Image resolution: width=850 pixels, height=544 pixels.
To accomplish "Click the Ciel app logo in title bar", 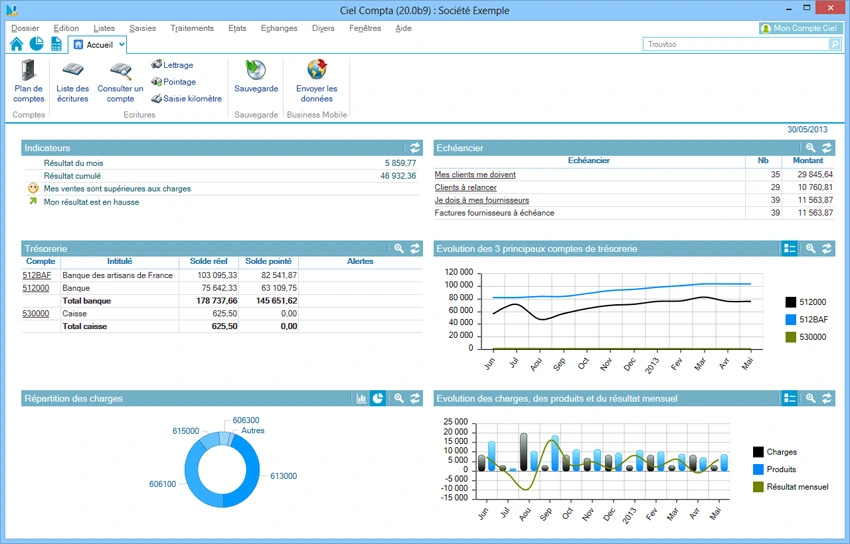I will coord(12,10).
